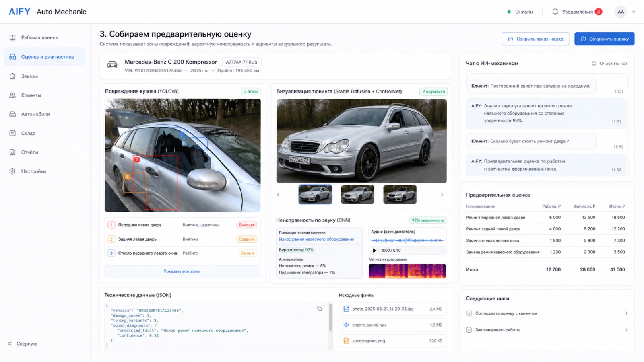Expand Согласовать оценку с клиентом chevron

click(626, 313)
